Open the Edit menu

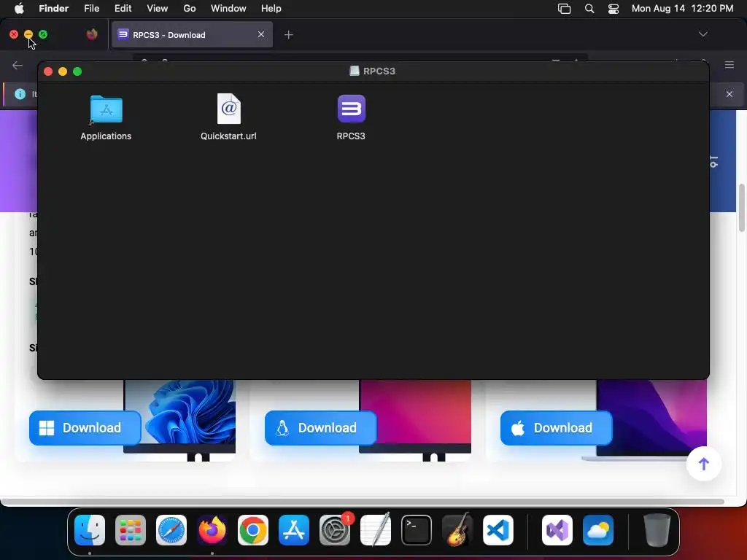(x=123, y=9)
